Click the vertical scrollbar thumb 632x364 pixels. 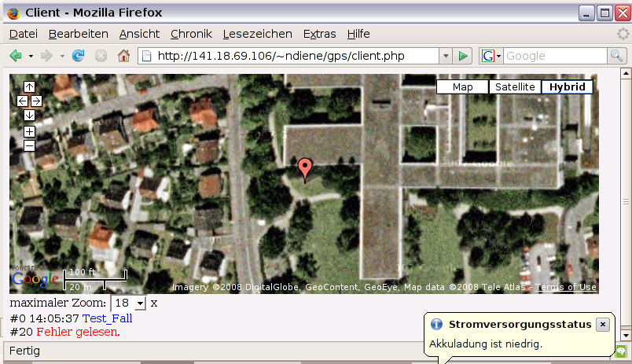[x=626, y=201]
